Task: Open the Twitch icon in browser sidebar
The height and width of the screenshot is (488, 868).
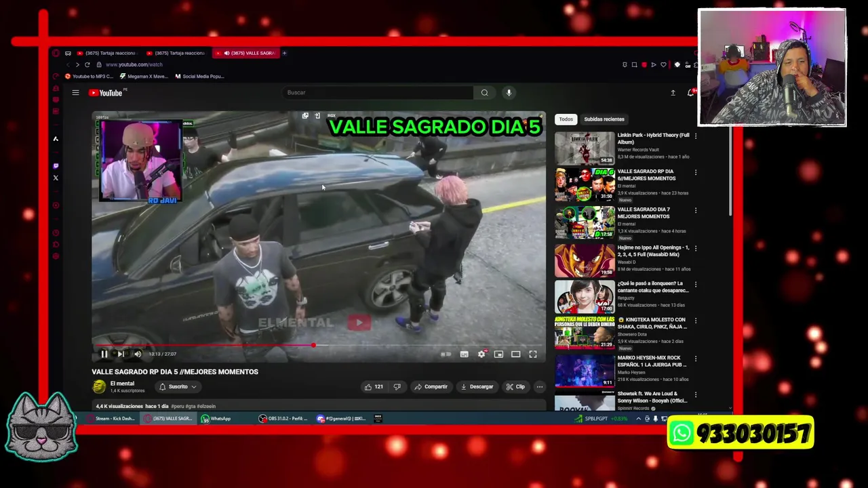Action: click(x=56, y=165)
